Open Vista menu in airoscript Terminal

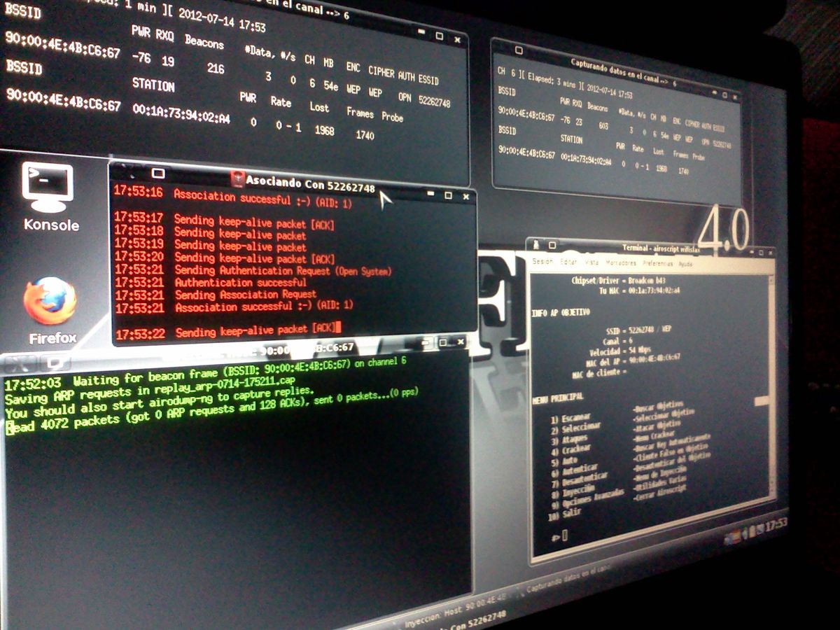click(591, 262)
